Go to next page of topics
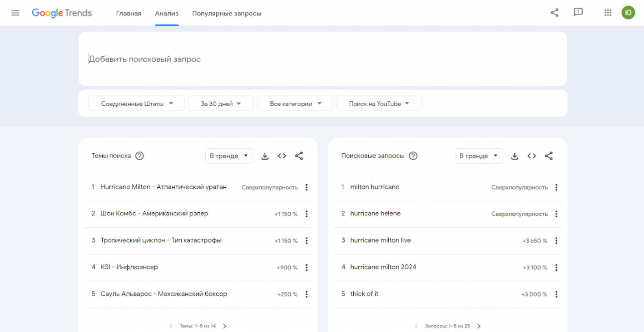 [x=225, y=326]
